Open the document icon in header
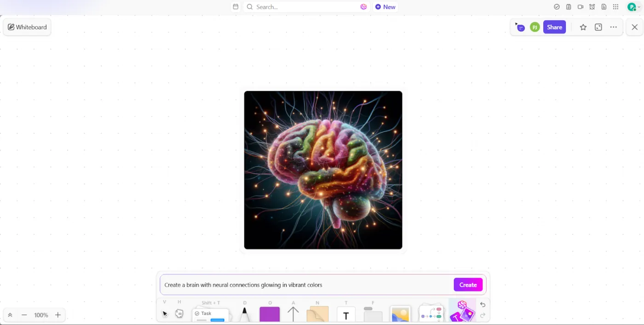The width and height of the screenshot is (644, 325). (604, 7)
